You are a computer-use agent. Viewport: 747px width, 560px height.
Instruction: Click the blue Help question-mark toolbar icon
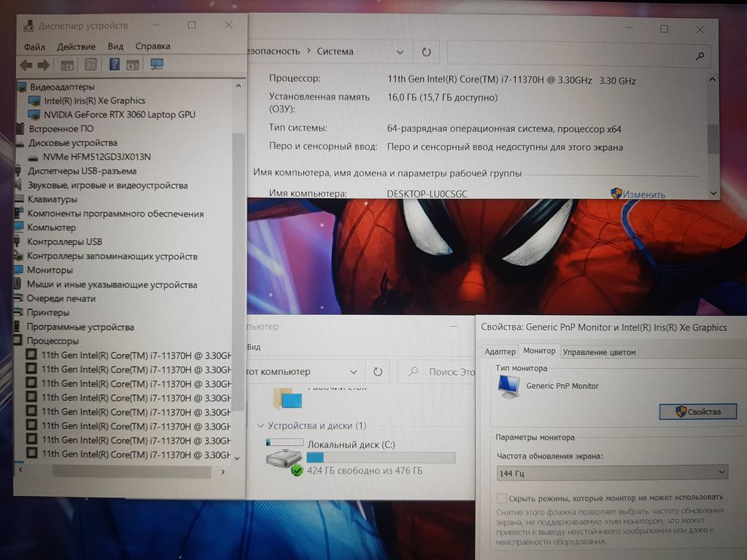[115, 64]
